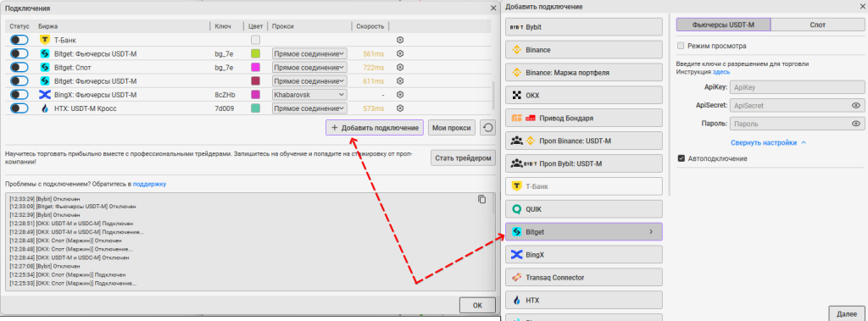Open the instruction link здесь
The image size is (868, 321).
pyautogui.click(x=721, y=71)
